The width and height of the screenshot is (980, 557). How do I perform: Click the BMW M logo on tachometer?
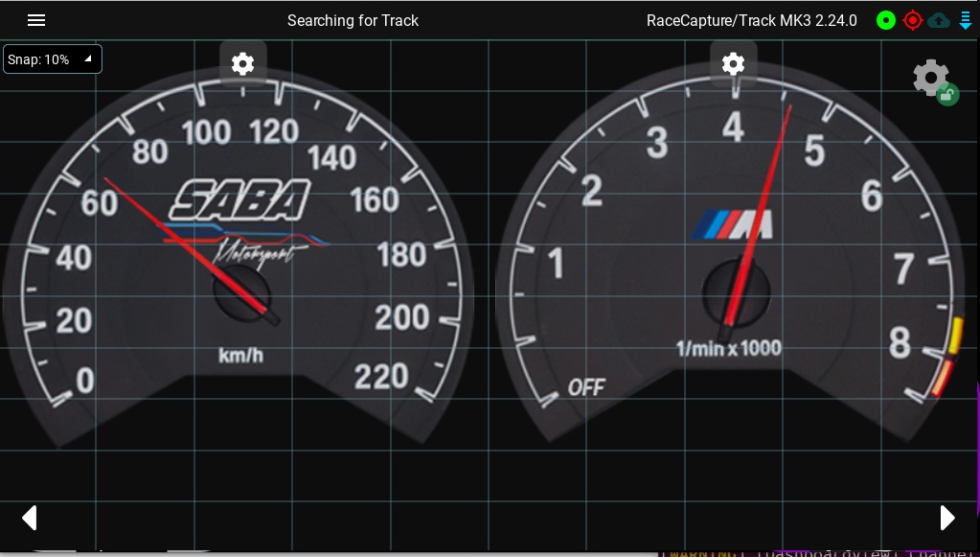click(x=732, y=224)
